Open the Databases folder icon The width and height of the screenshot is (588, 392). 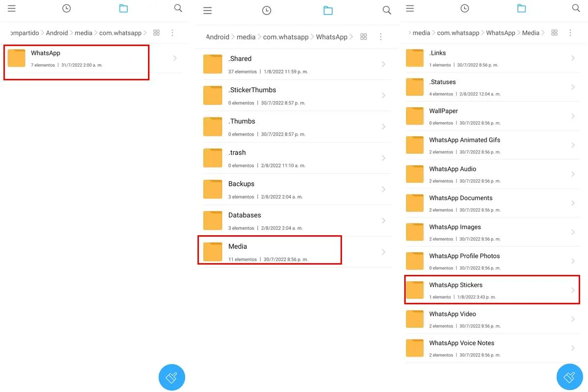click(213, 221)
